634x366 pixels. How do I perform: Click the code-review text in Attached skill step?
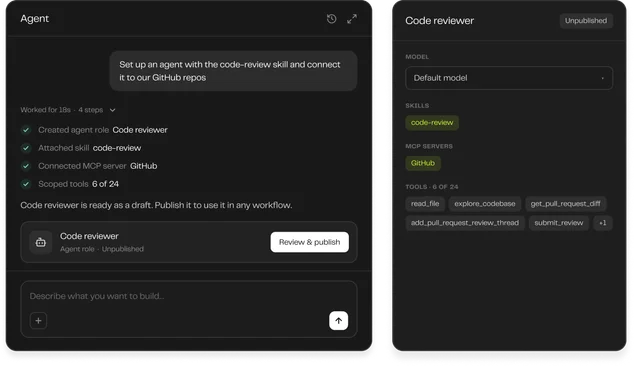click(x=117, y=148)
